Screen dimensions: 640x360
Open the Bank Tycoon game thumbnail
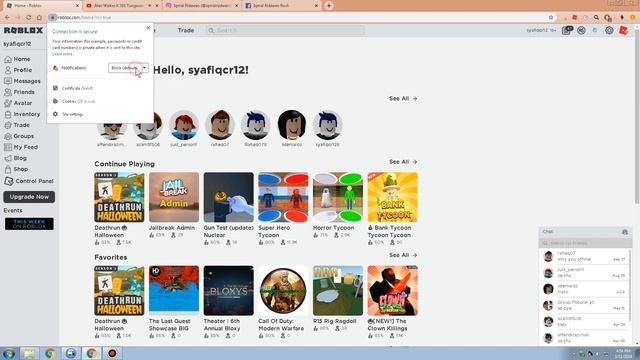click(393, 197)
